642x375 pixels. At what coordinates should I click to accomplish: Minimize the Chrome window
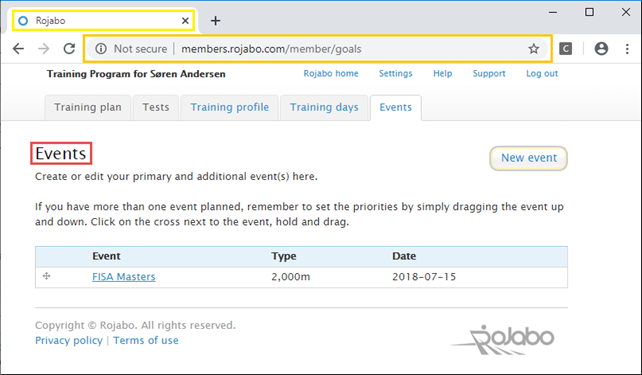coord(553,12)
